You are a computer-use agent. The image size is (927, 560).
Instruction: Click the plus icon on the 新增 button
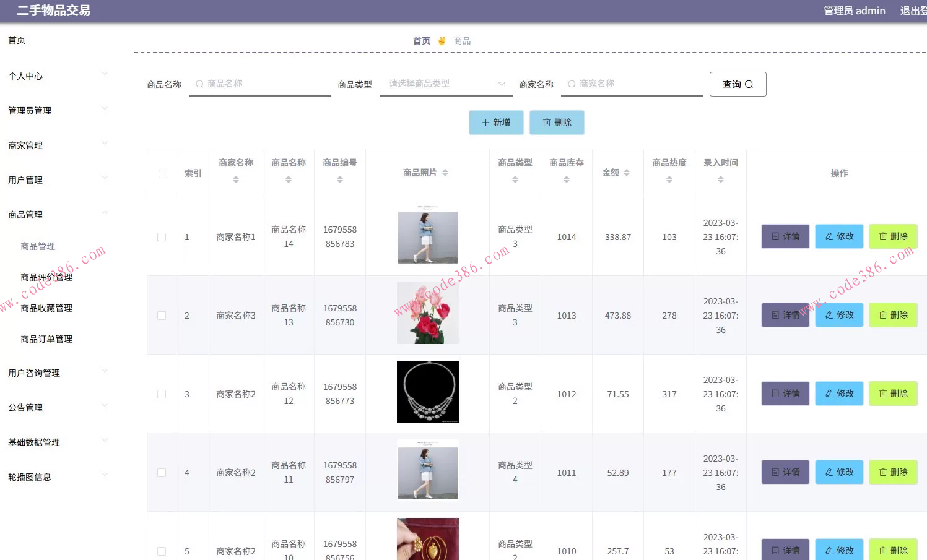pos(485,122)
